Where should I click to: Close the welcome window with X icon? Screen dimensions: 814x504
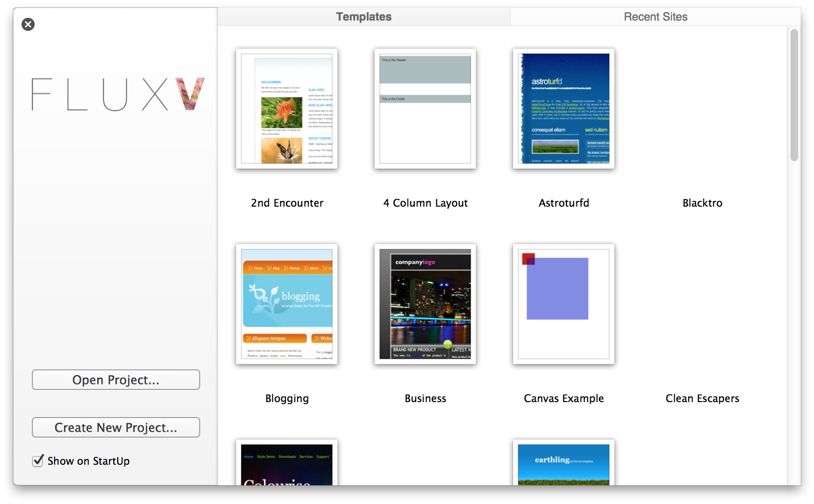[x=28, y=24]
